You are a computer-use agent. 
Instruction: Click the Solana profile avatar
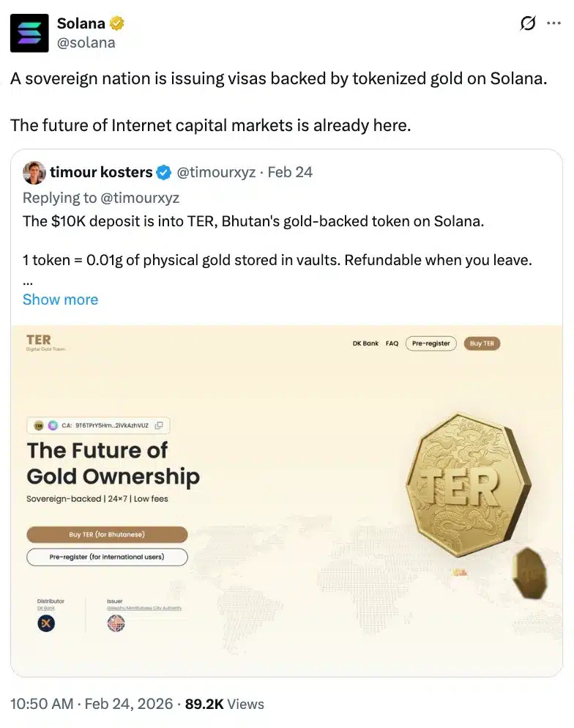29,33
